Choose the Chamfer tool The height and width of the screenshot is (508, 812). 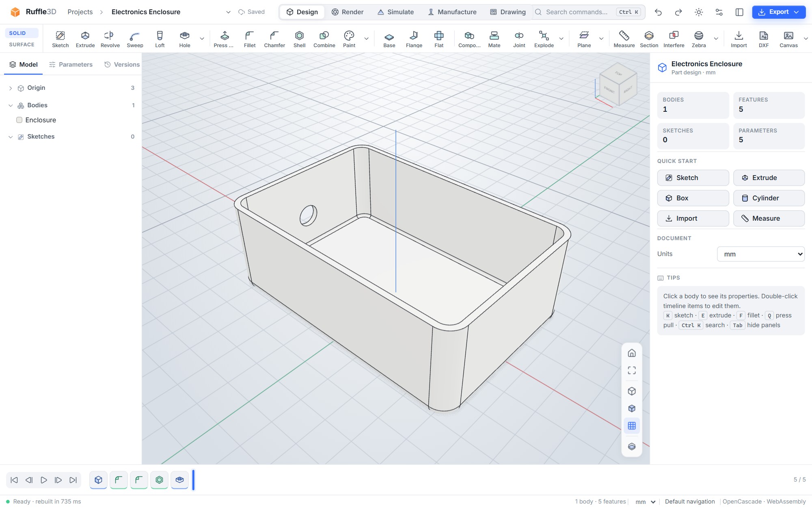click(x=274, y=39)
